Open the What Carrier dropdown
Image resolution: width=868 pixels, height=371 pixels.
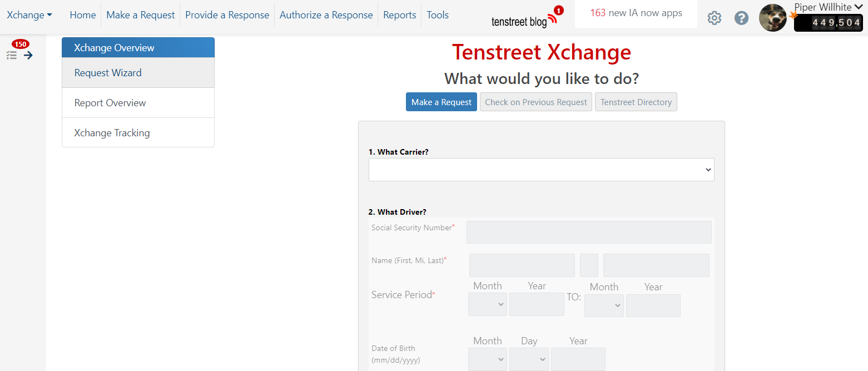tap(541, 170)
